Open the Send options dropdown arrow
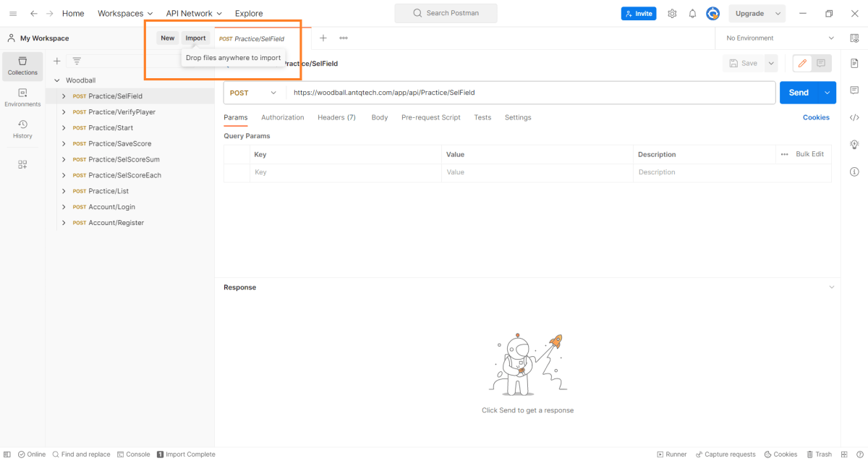The width and height of the screenshot is (868, 461). 827,93
